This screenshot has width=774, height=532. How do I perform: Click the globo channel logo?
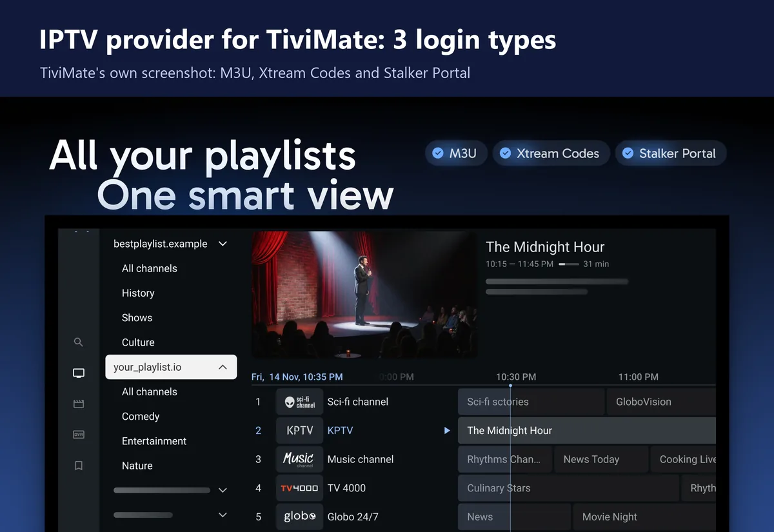[299, 517]
